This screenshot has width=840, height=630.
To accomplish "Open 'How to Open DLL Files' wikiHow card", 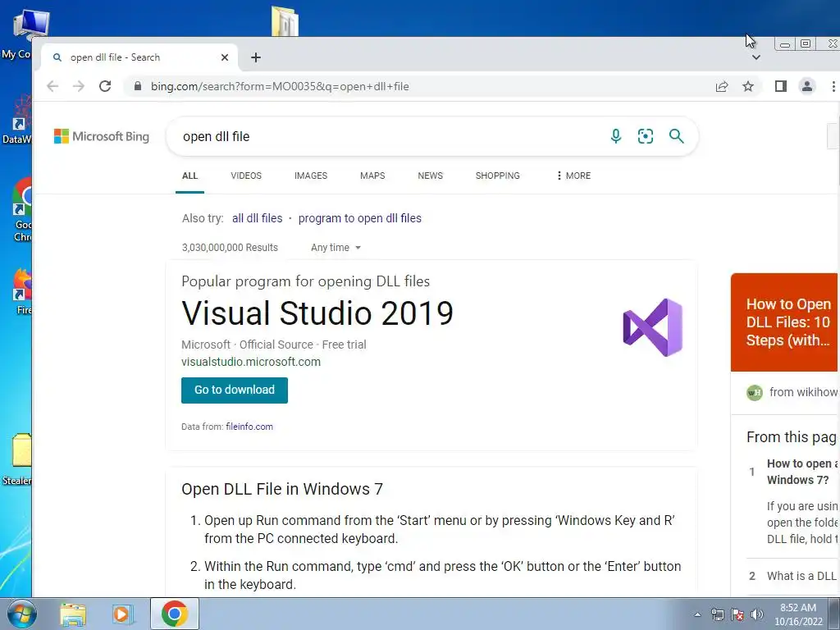I will (785, 322).
